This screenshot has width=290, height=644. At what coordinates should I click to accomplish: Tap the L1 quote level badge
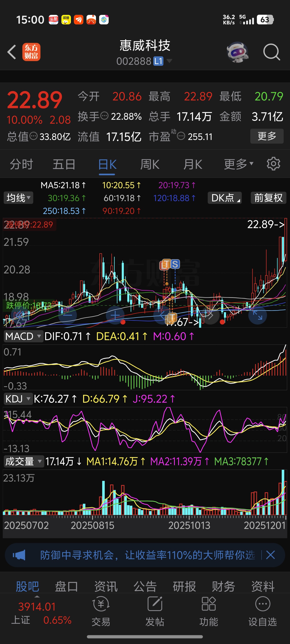[x=158, y=61]
